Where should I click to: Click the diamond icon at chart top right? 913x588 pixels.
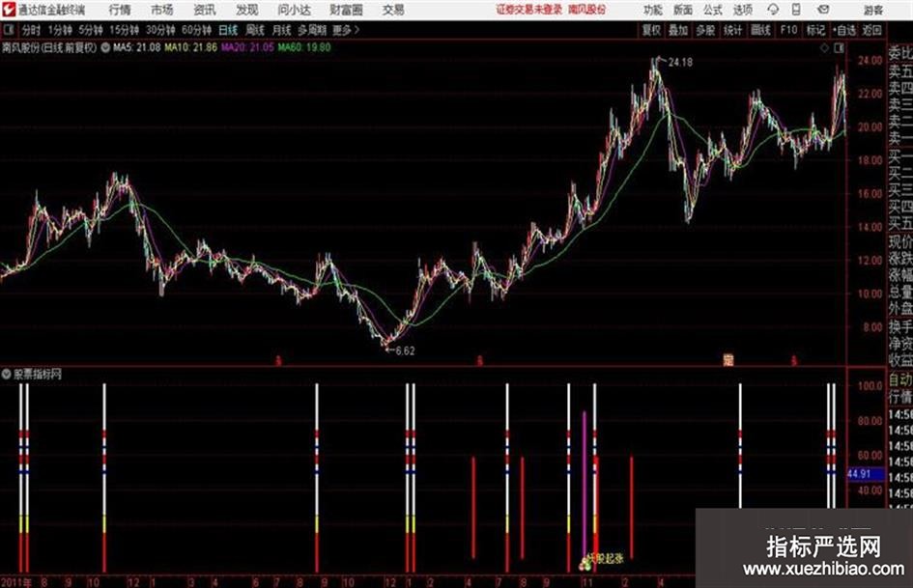point(824,48)
